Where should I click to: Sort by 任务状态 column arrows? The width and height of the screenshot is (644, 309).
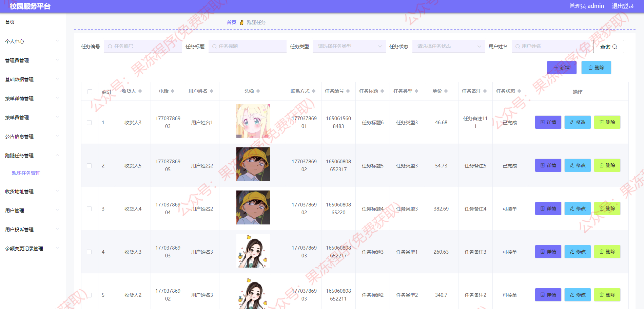pyautogui.click(x=519, y=91)
